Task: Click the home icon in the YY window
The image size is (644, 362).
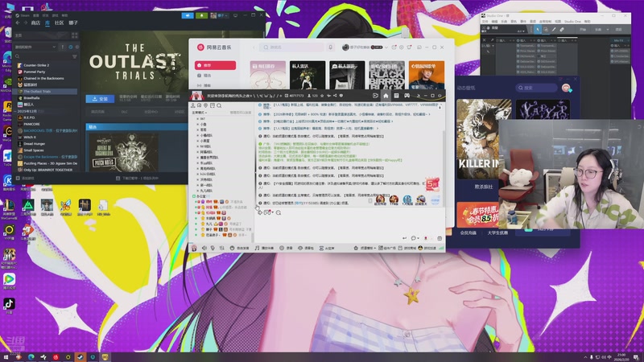Action: (x=386, y=96)
